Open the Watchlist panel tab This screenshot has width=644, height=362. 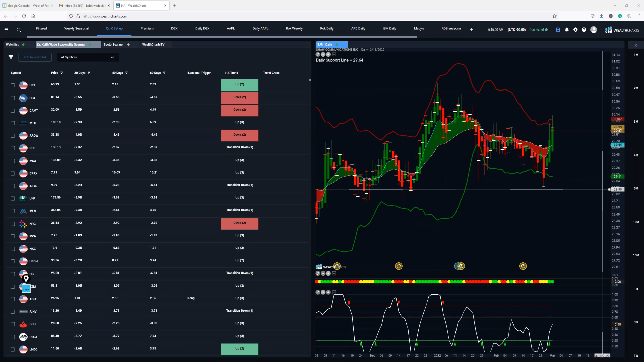point(12,44)
